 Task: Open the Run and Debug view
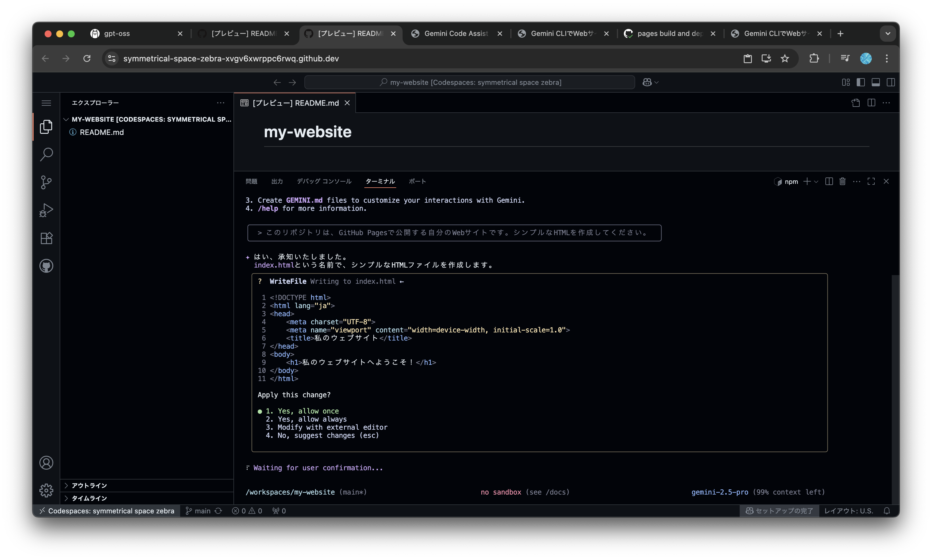click(x=46, y=210)
